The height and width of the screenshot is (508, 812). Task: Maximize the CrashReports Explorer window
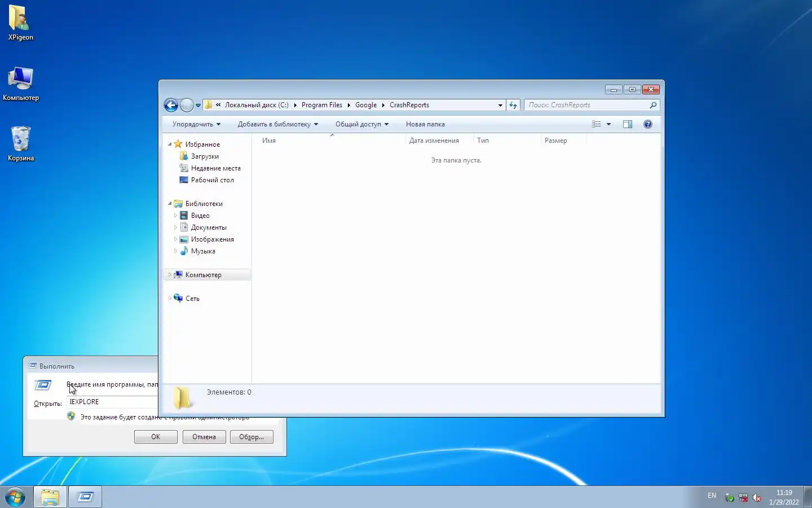point(632,90)
